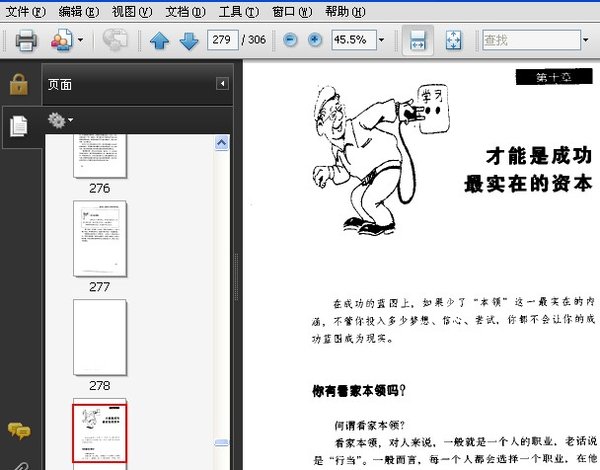Toggle the fit width scrolling mode icon
600x470 pixels.
click(x=417, y=40)
